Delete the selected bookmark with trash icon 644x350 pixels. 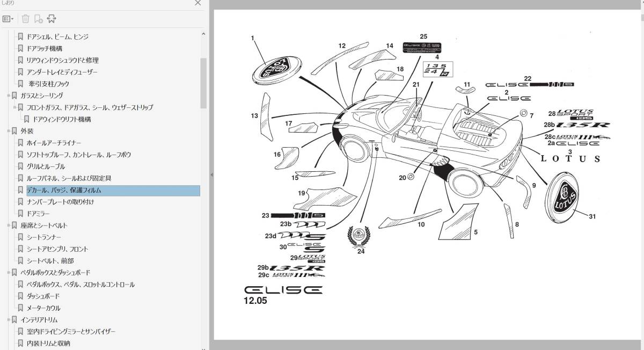coord(25,19)
